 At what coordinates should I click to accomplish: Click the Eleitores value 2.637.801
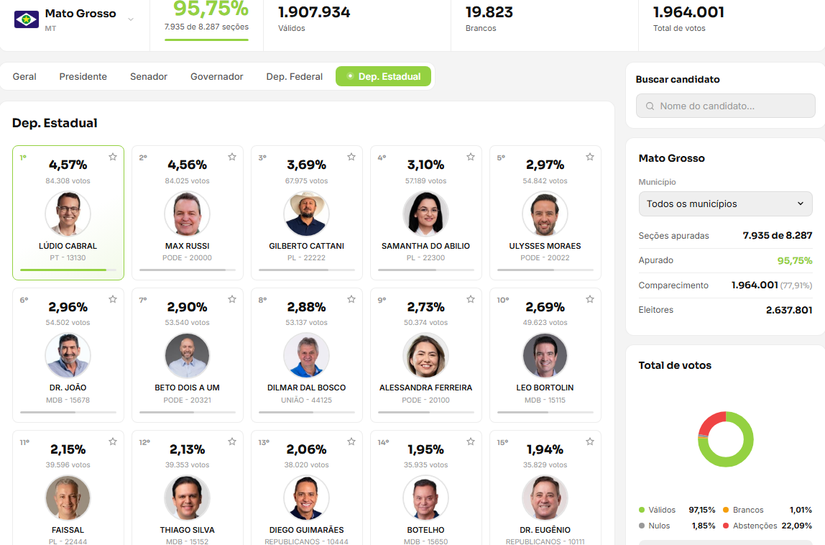[789, 310]
